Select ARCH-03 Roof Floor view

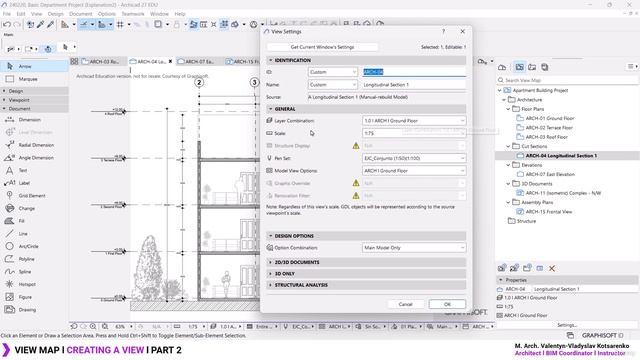tap(547, 137)
